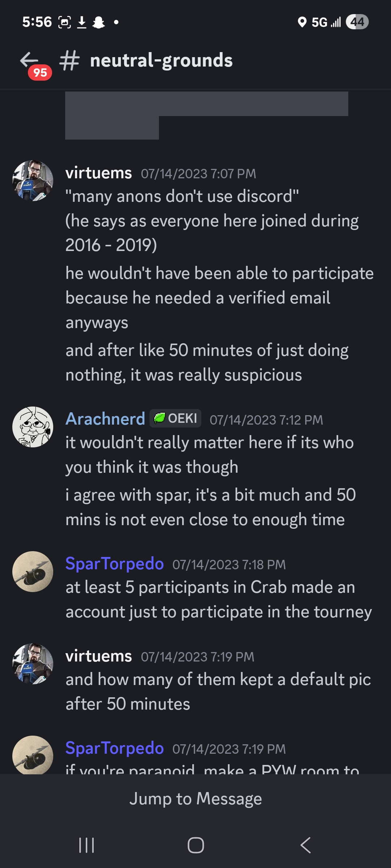Tap Android back navigation chevron
This screenshot has height=868, width=391.
(x=306, y=845)
